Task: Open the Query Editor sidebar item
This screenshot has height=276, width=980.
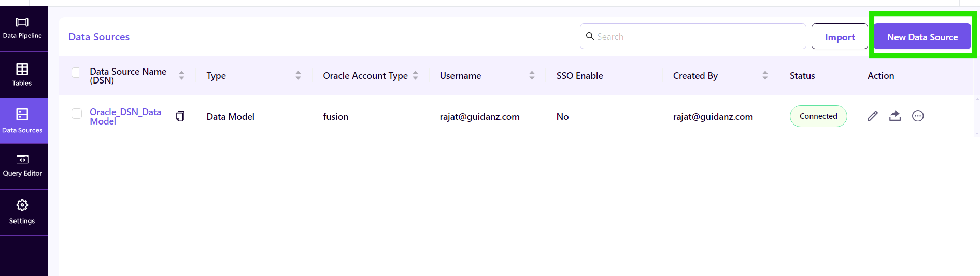Action: click(22, 167)
